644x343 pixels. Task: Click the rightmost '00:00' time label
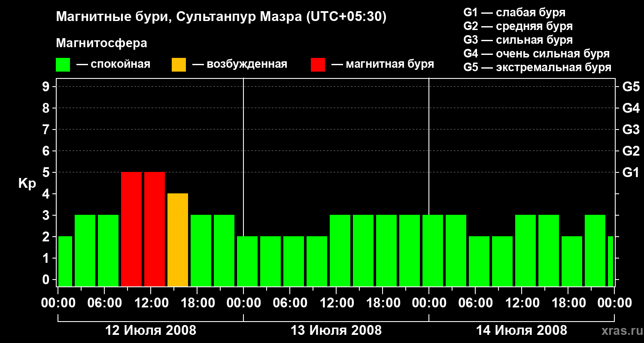tap(614, 303)
